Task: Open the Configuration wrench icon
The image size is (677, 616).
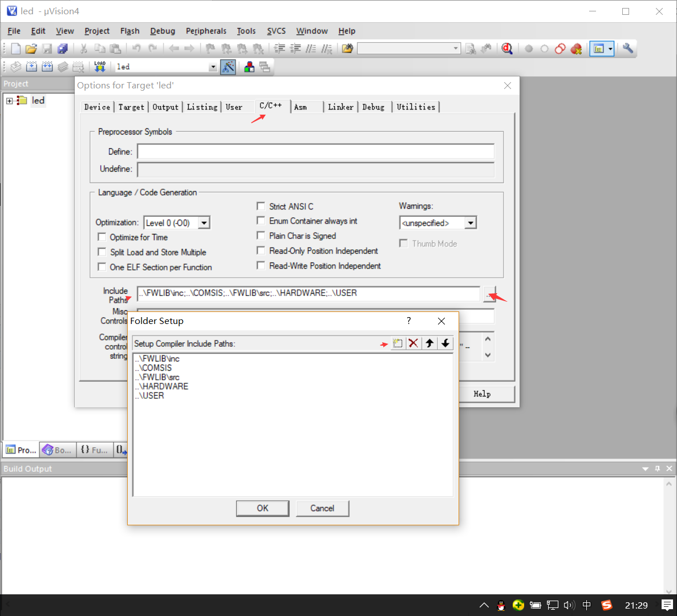Action: (x=628, y=48)
